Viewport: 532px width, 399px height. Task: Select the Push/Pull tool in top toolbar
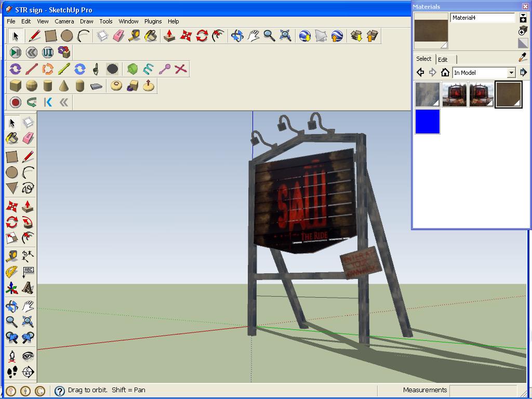coord(169,36)
